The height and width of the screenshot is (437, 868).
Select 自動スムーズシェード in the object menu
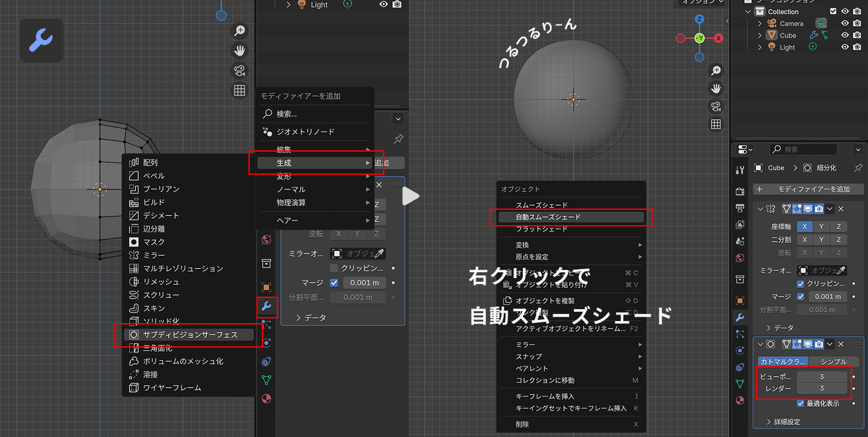[571, 217]
